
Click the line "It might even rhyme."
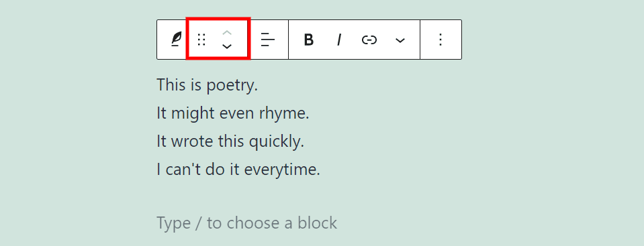coord(232,113)
